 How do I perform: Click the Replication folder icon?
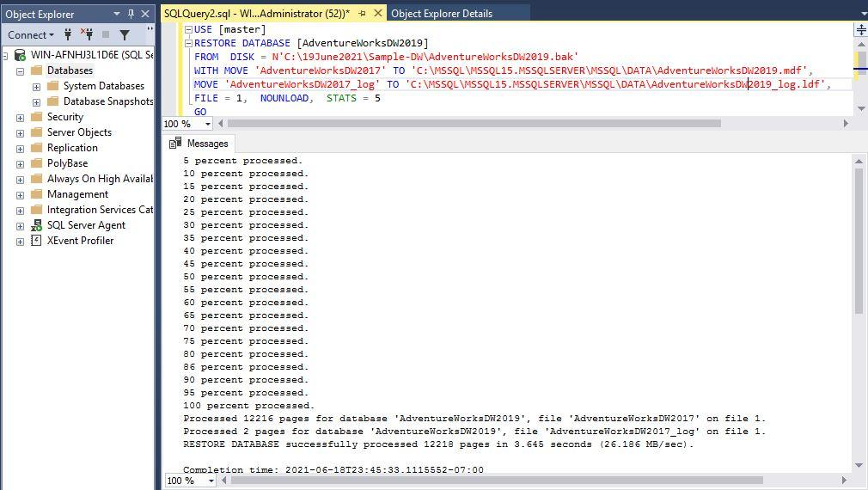pyautogui.click(x=37, y=148)
